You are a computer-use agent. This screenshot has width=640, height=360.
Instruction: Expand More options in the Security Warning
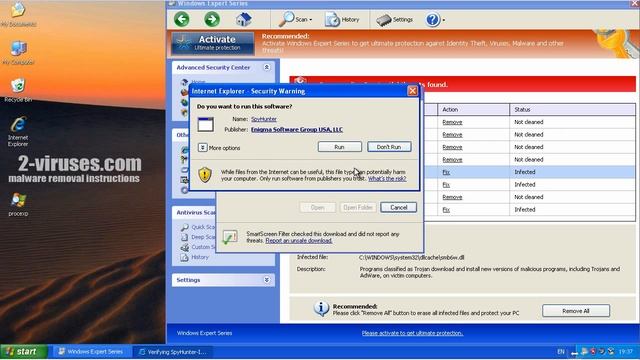219,148
